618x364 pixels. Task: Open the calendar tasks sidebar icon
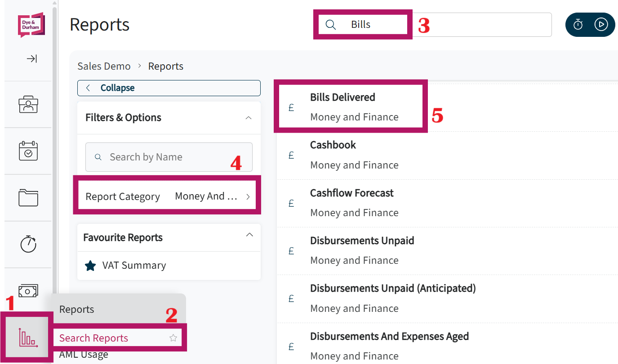[28, 151]
